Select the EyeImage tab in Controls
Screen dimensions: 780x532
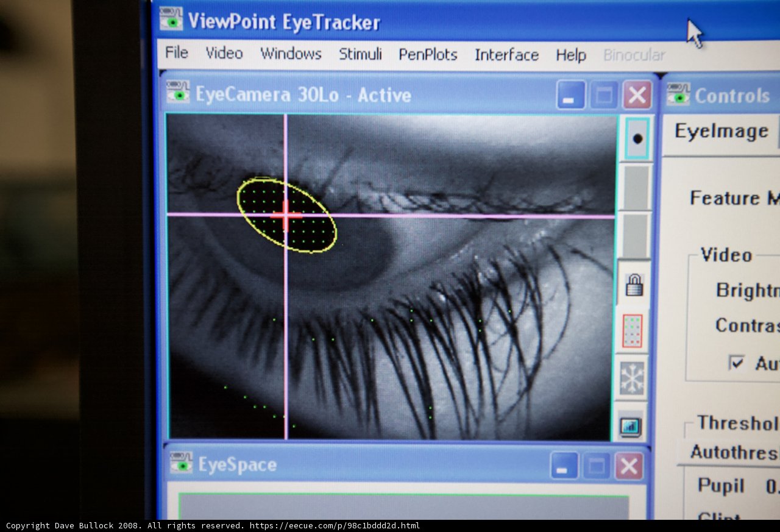point(721,131)
